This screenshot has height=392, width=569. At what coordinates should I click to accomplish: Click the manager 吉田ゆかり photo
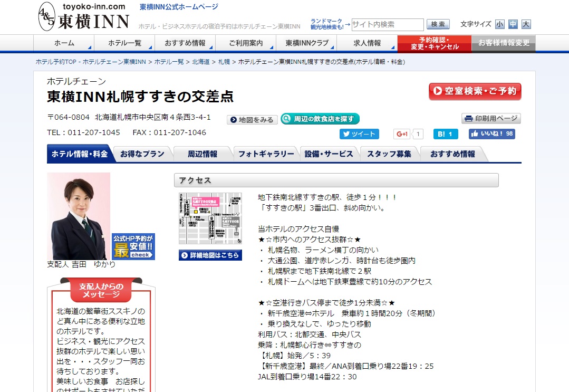point(79,216)
